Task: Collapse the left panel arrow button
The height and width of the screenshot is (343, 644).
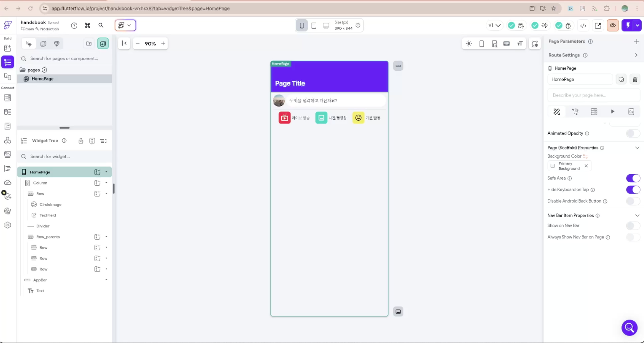Action: pyautogui.click(x=124, y=43)
